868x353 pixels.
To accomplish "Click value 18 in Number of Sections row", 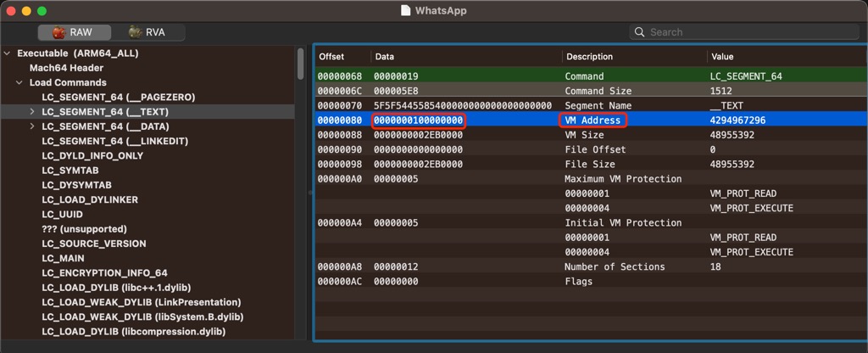I will click(x=715, y=266).
